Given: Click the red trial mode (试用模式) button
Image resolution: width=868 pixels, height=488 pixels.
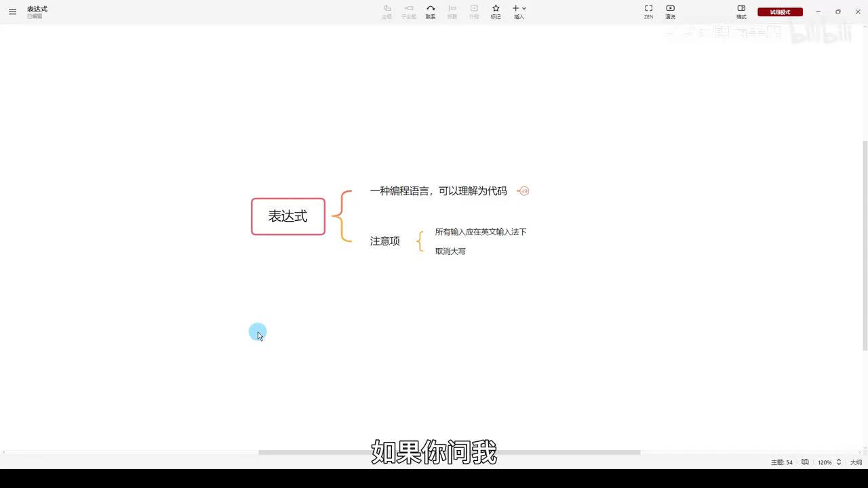Looking at the screenshot, I should coord(780,12).
